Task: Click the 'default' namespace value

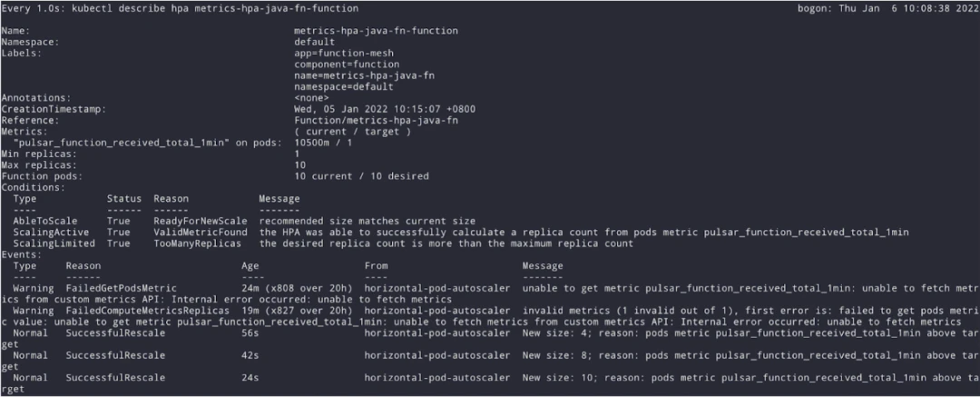Action: (x=315, y=42)
